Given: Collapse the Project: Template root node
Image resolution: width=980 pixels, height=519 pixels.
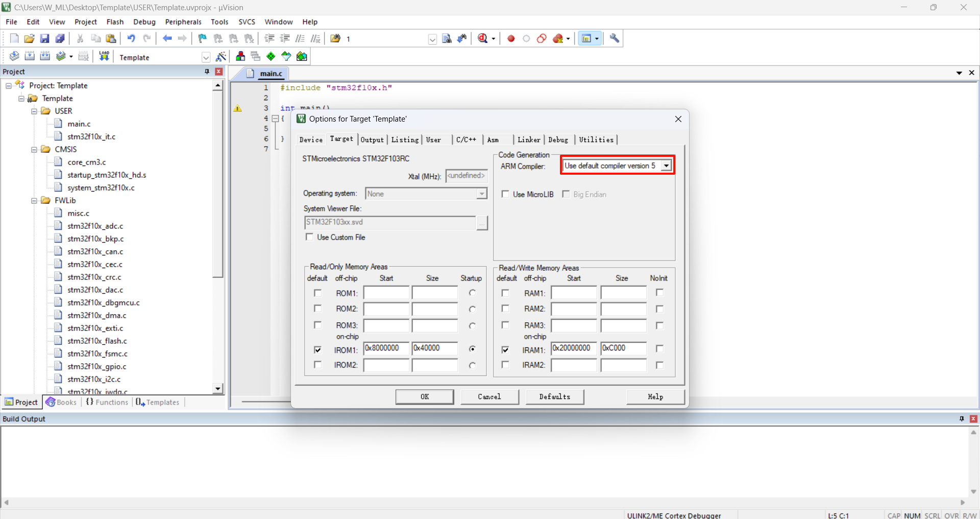Looking at the screenshot, I should [x=9, y=85].
